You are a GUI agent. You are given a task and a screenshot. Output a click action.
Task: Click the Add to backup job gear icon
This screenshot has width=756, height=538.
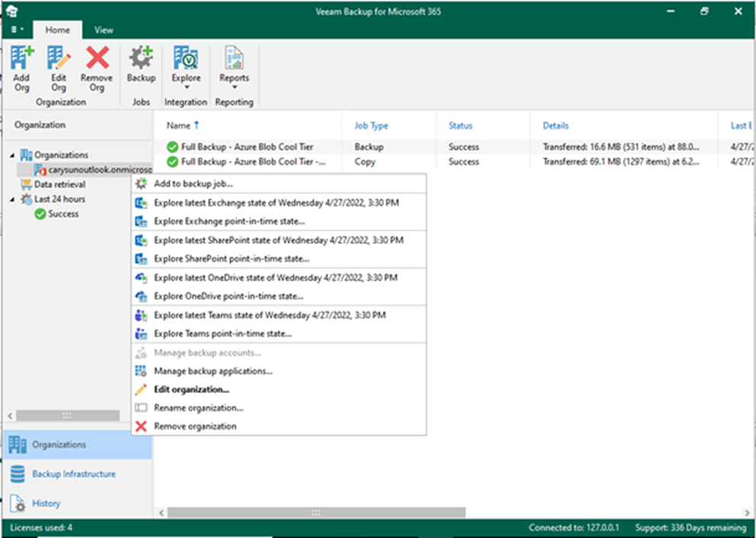[x=141, y=183]
